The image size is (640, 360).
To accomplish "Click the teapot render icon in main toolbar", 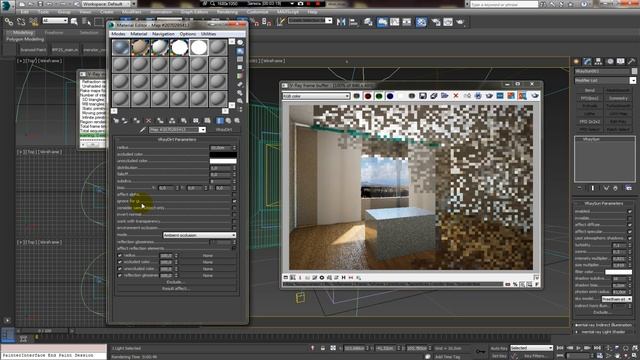I will click(x=460, y=22).
